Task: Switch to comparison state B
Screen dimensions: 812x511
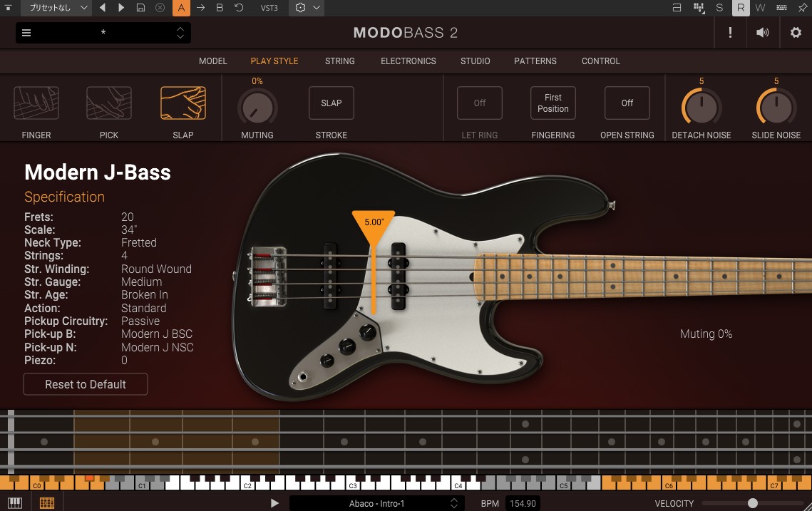Action: 220,8
